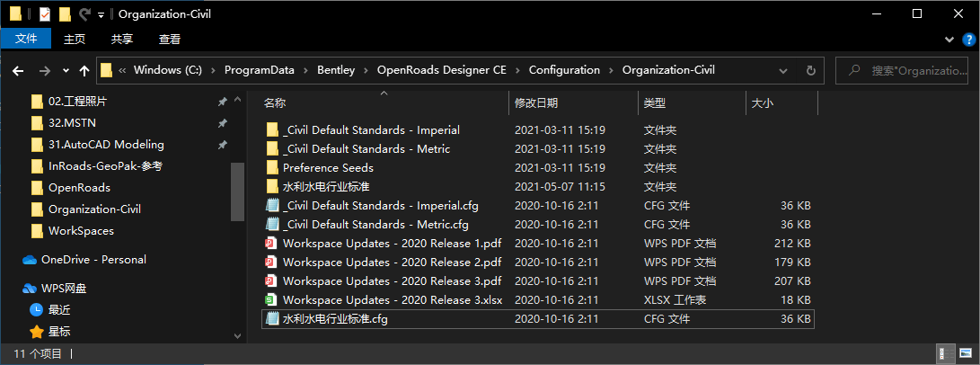Go up one folder level with the up arrow

[x=84, y=70]
